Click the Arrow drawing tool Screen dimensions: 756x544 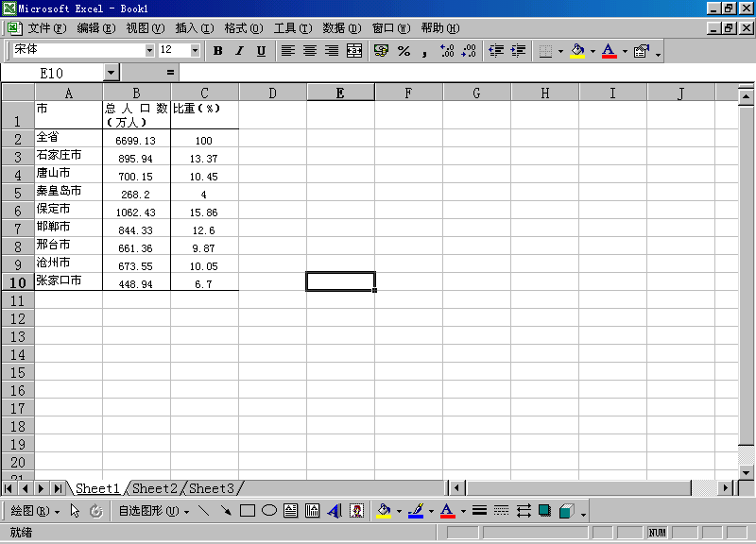pos(226,511)
